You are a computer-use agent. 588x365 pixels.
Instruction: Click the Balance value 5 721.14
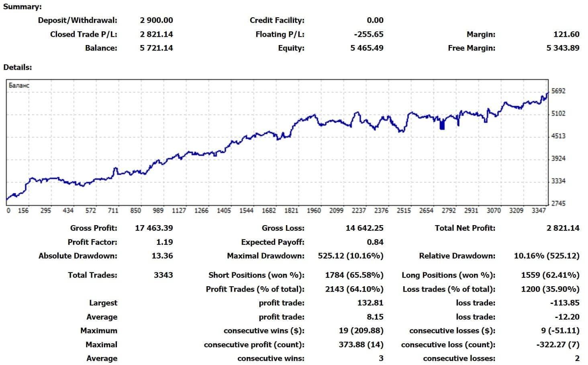156,48
